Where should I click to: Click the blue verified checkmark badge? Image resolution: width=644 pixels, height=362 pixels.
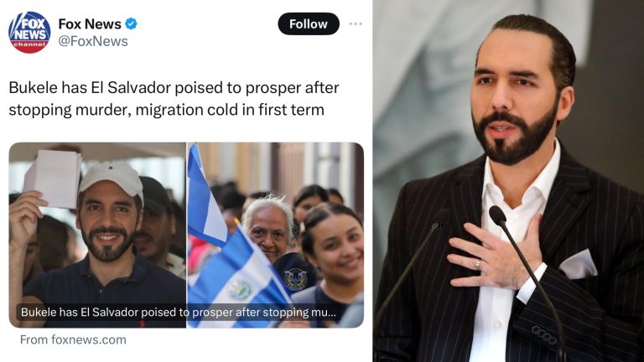click(131, 23)
